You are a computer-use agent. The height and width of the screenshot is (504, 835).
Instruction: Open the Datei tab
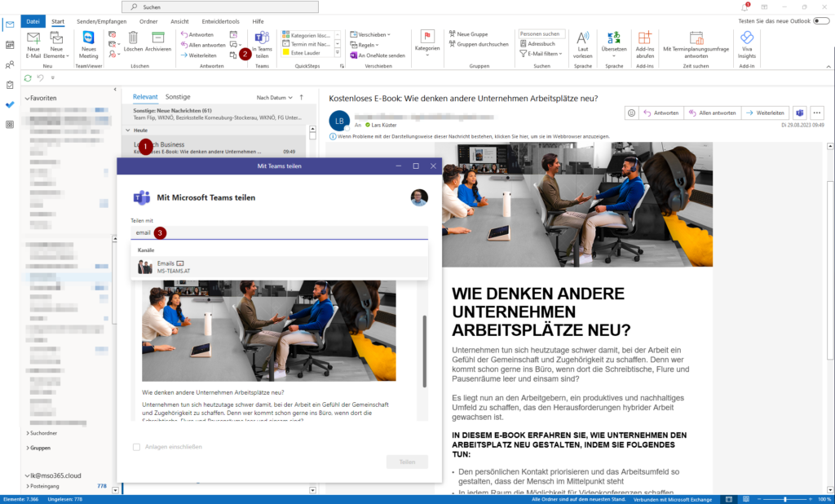[33, 21]
